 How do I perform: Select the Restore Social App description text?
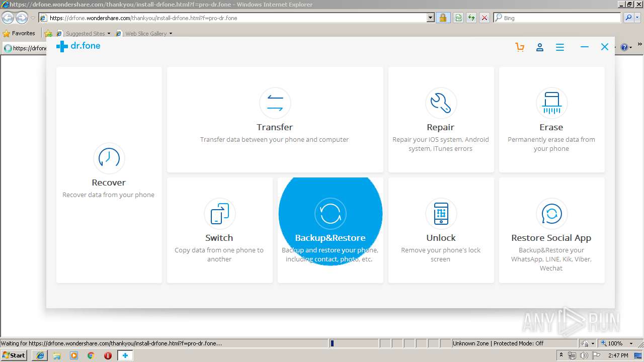pos(551,259)
